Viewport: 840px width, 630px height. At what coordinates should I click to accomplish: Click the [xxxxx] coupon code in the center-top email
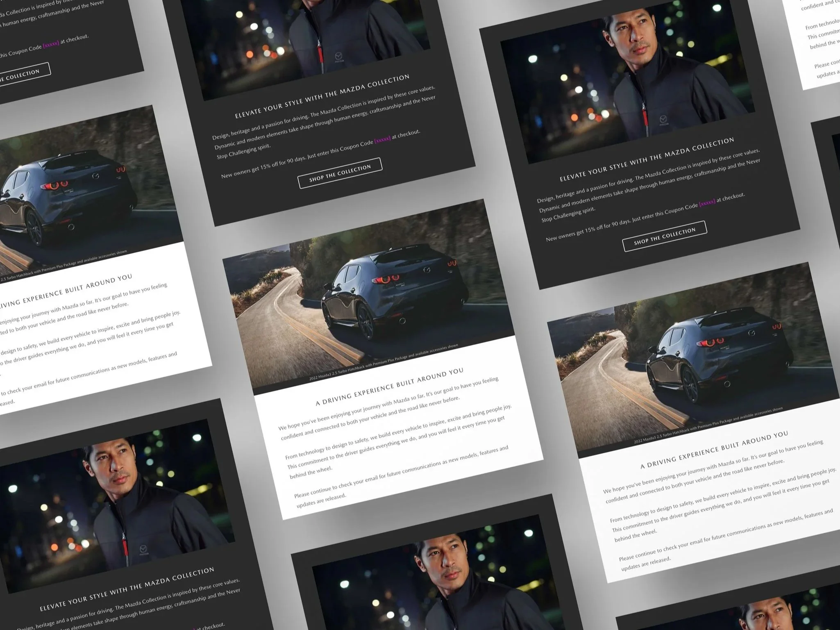[382, 139]
